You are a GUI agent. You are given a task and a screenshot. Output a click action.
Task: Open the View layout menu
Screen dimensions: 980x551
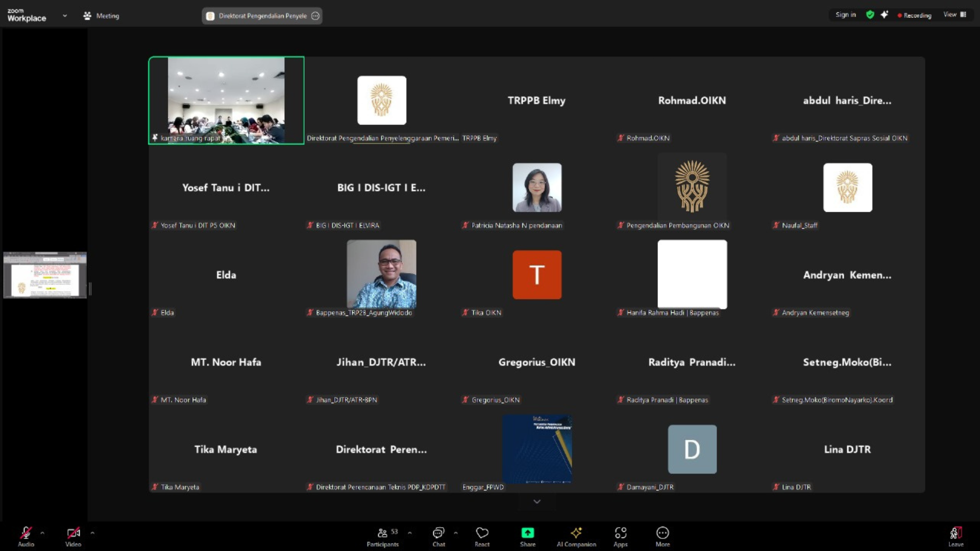(955, 15)
